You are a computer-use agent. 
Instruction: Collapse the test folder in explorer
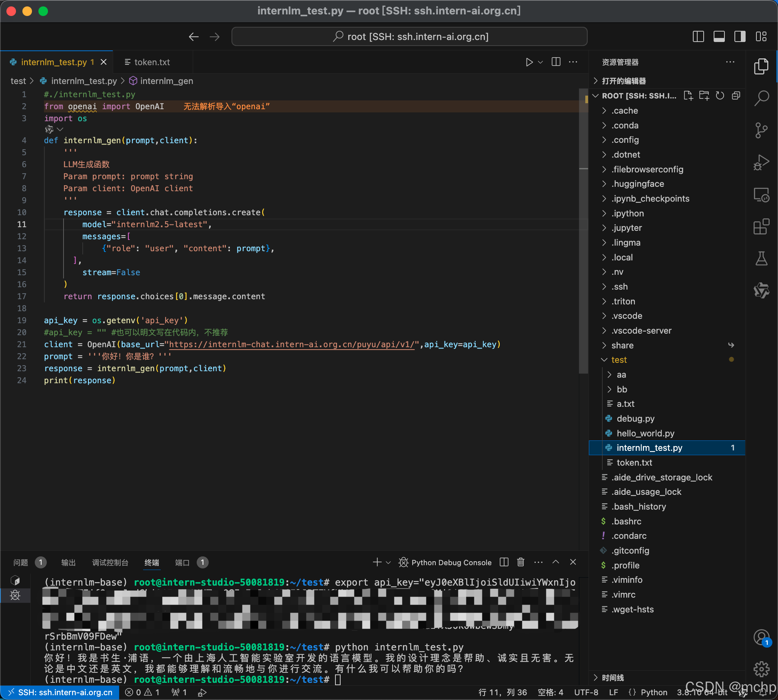pyautogui.click(x=619, y=360)
